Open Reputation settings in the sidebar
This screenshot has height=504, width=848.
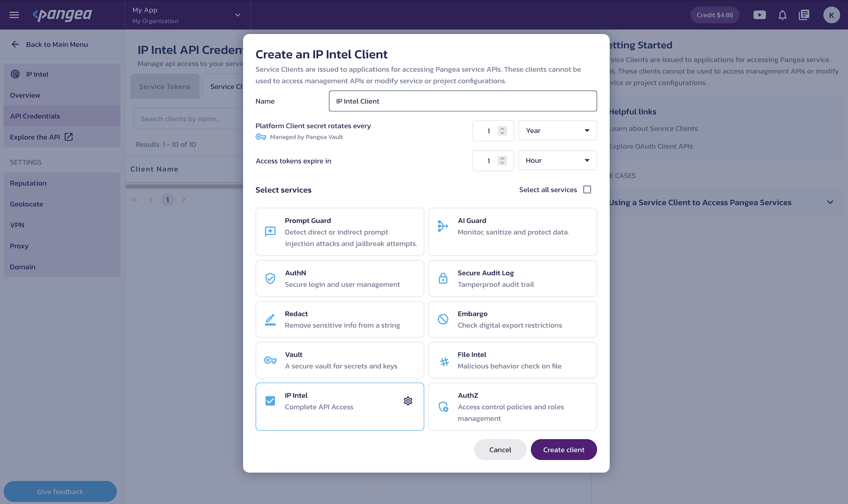(x=62, y=183)
